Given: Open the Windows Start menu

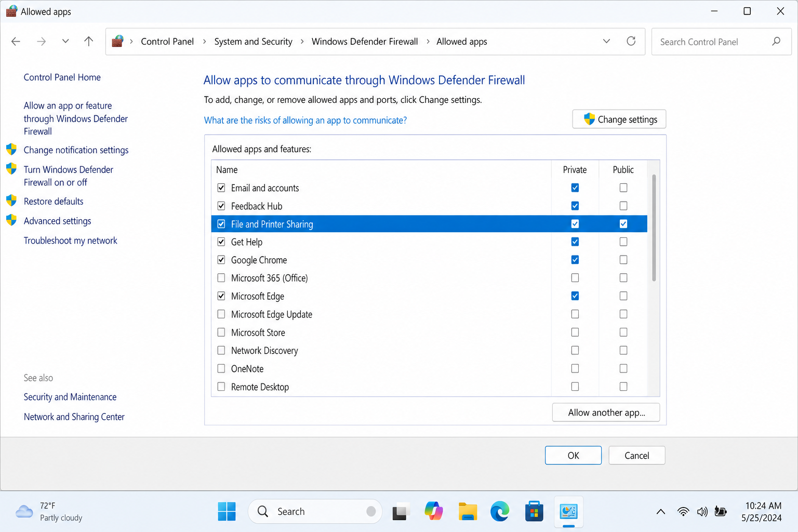Looking at the screenshot, I should (x=227, y=512).
